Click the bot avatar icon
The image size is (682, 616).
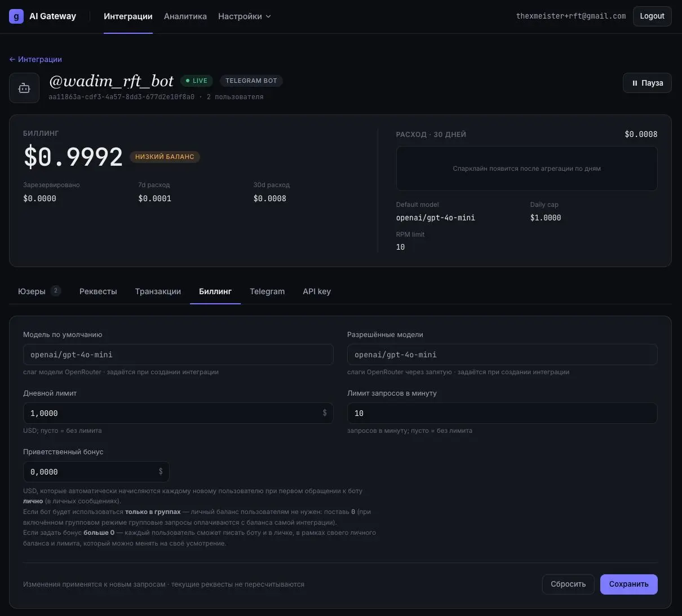coord(24,88)
